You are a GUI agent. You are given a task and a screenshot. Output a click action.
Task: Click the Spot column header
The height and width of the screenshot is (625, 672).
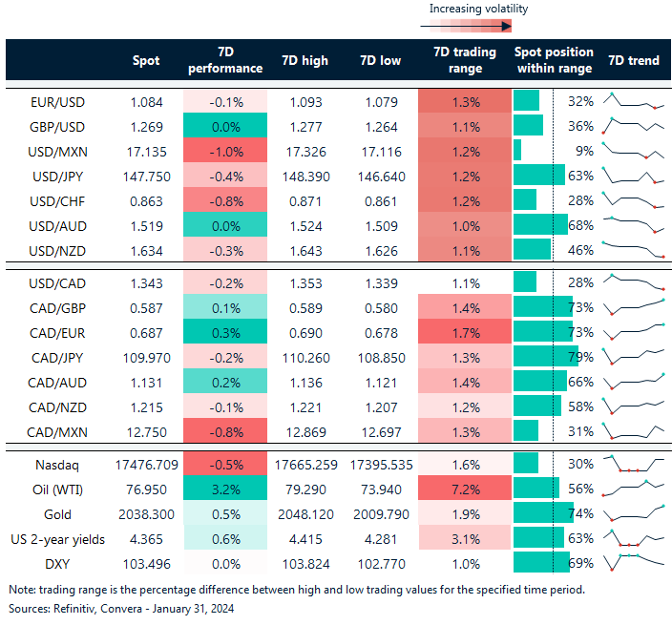[x=146, y=60]
